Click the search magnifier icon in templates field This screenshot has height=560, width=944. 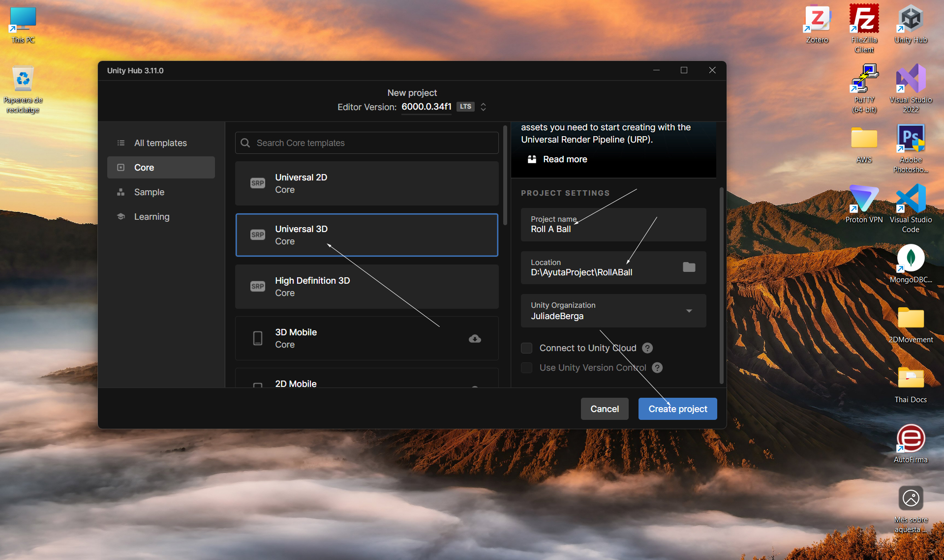pyautogui.click(x=245, y=143)
